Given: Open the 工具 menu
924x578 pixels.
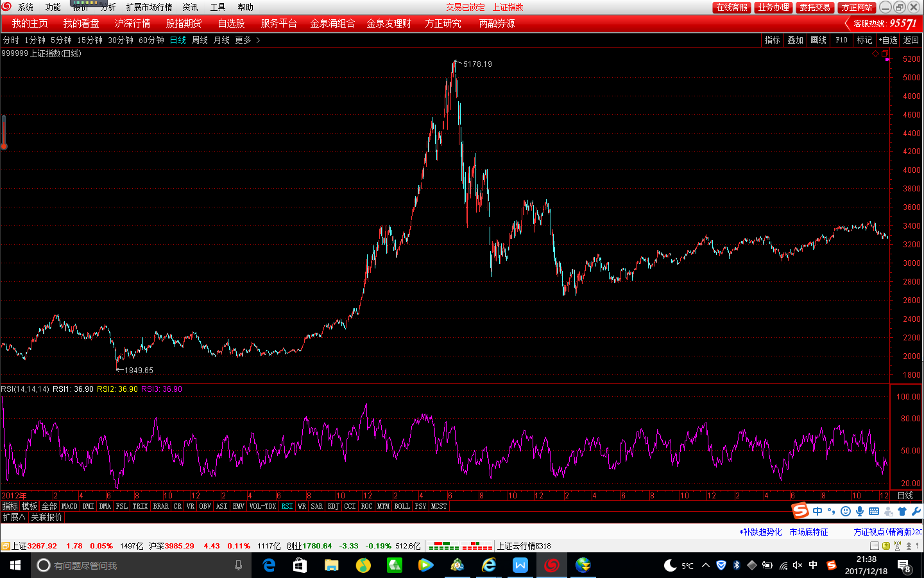Looking at the screenshot, I should [218, 7].
